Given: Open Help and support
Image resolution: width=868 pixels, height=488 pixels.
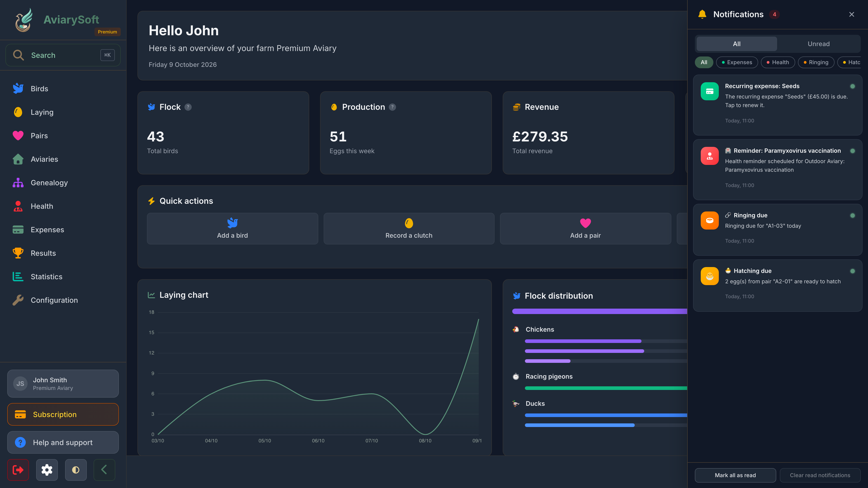Looking at the screenshot, I should tap(63, 442).
